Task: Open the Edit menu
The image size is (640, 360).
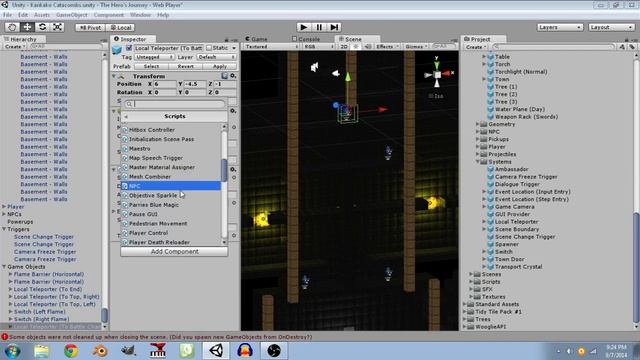Action: tap(23, 15)
